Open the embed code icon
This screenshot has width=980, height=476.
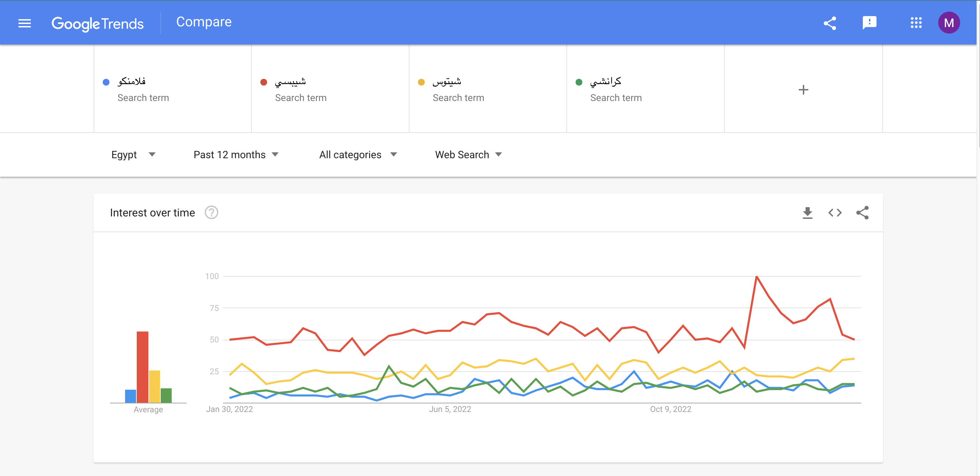pyautogui.click(x=835, y=213)
